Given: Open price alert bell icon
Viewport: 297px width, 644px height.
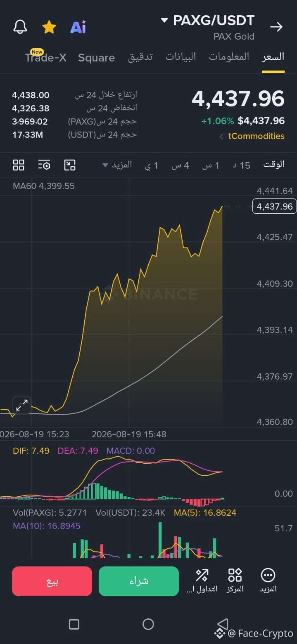Looking at the screenshot, I should click(x=20, y=27).
